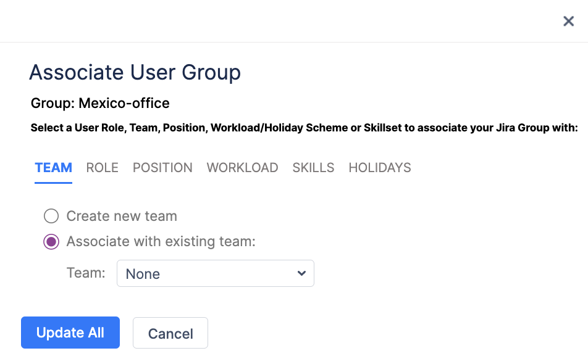
Task: Click the 'Associate User Group' heading
Action: point(135,72)
